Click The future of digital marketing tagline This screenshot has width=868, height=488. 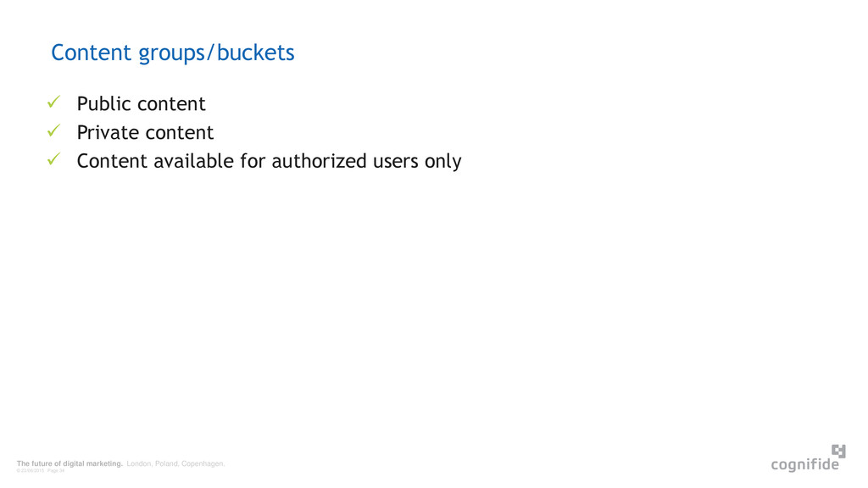(x=70, y=463)
